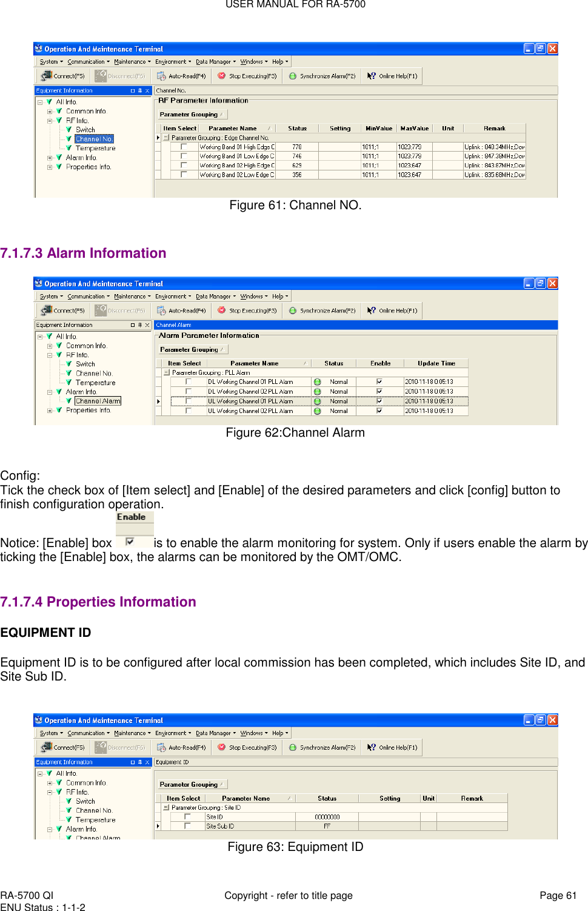Click Stop Executing(F3) in the Figure 61 window
588x911 pixels.
click(x=247, y=76)
